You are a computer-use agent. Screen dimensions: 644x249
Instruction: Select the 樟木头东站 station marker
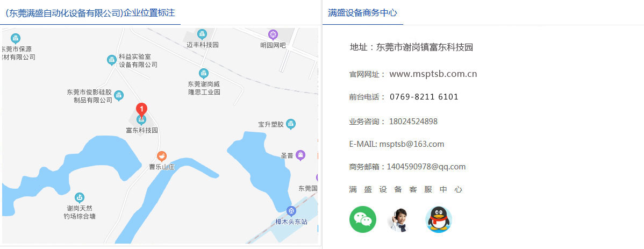(x=291, y=211)
